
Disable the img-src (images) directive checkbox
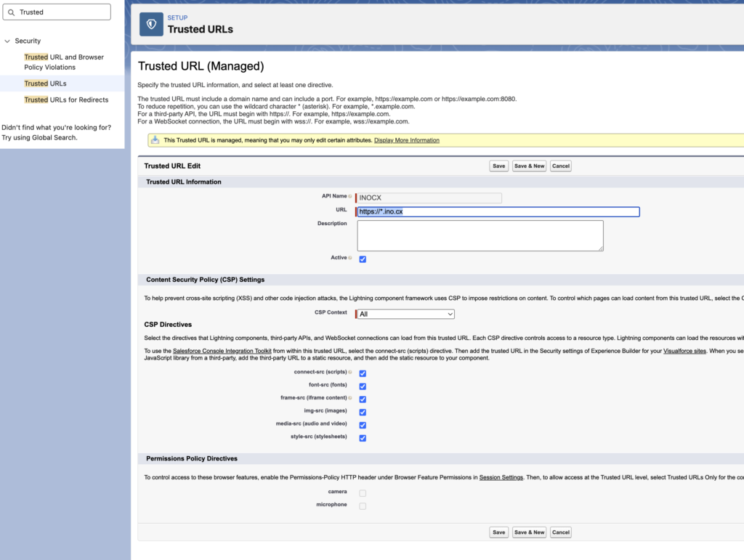pyautogui.click(x=363, y=412)
